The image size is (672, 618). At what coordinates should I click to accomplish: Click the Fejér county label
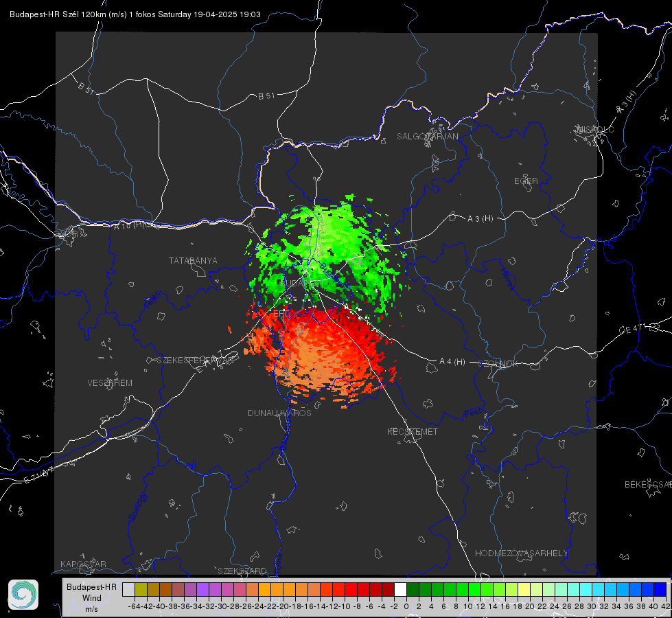pyautogui.click(x=154, y=300)
